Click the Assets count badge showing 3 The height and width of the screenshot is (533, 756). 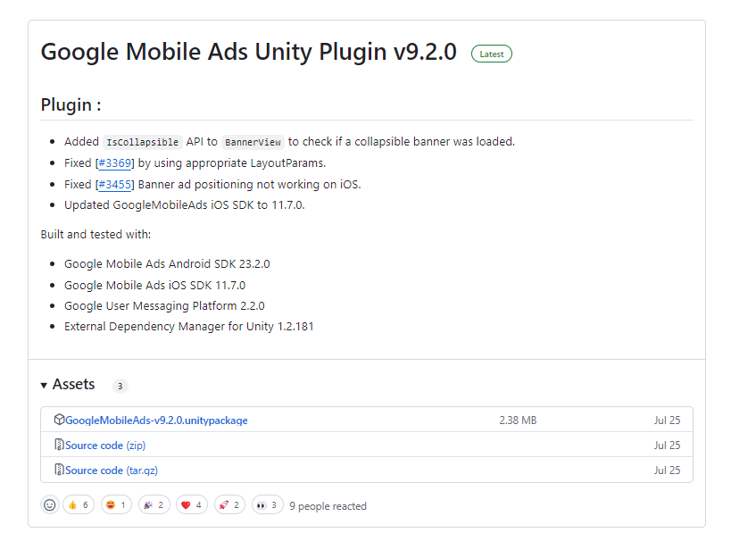click(120, 386)
